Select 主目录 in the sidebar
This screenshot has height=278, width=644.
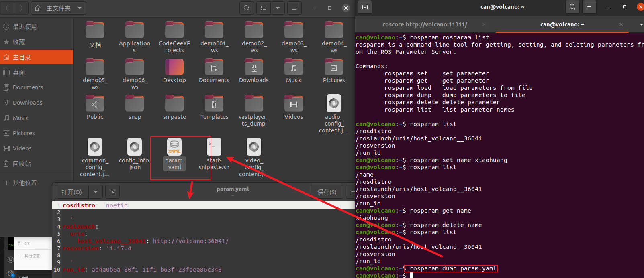37,57
